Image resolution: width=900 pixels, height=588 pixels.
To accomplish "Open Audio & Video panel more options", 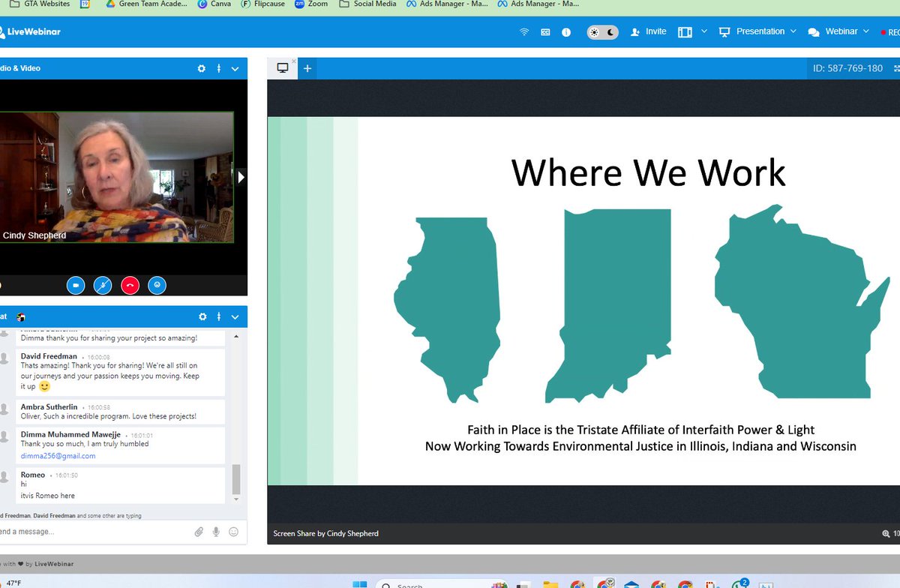I will pos(219,68).
